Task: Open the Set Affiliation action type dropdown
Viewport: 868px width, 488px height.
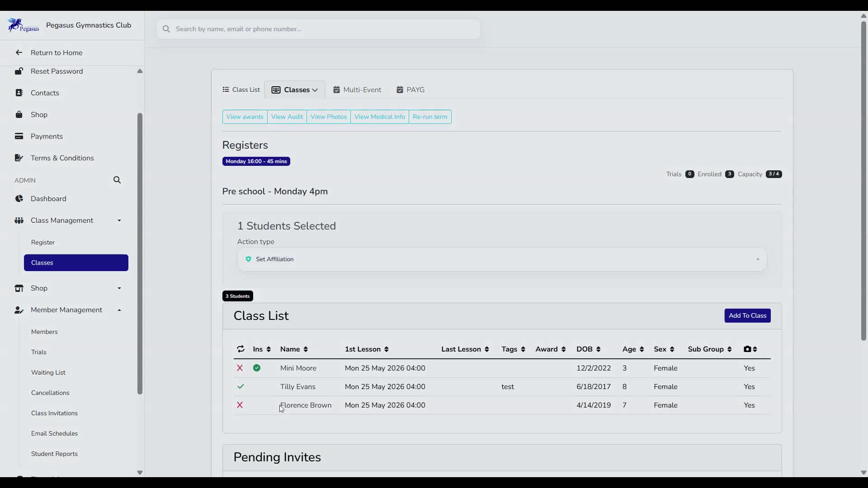Action: pyautogui.click(x=502, y=259)
